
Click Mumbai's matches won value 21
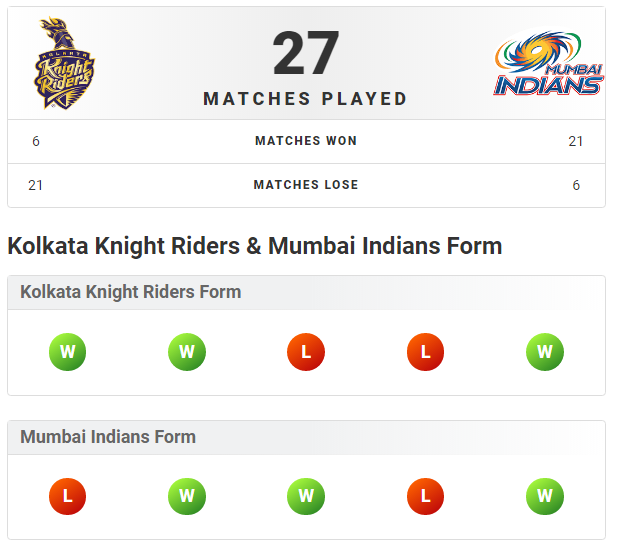576,141
